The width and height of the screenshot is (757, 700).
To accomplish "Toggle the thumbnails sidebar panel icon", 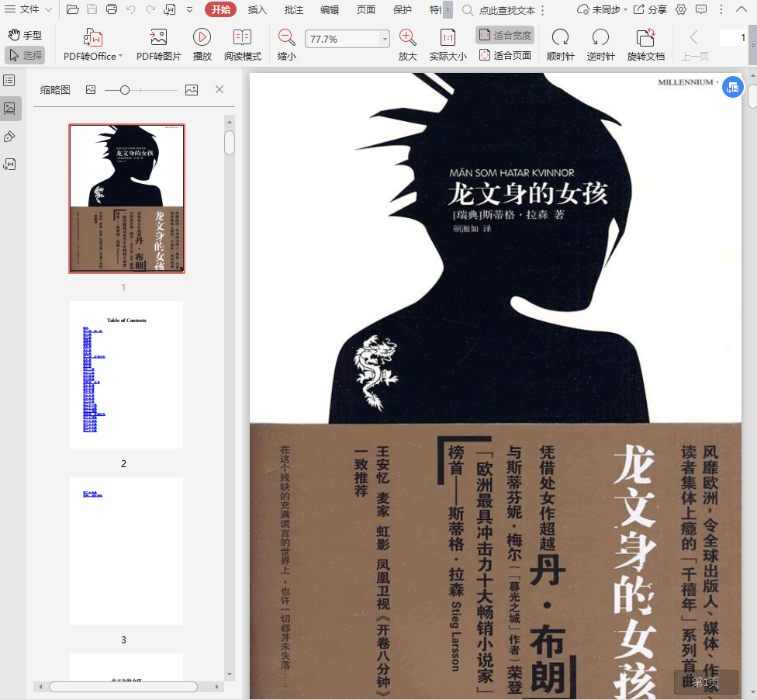I will pos(9,108).
